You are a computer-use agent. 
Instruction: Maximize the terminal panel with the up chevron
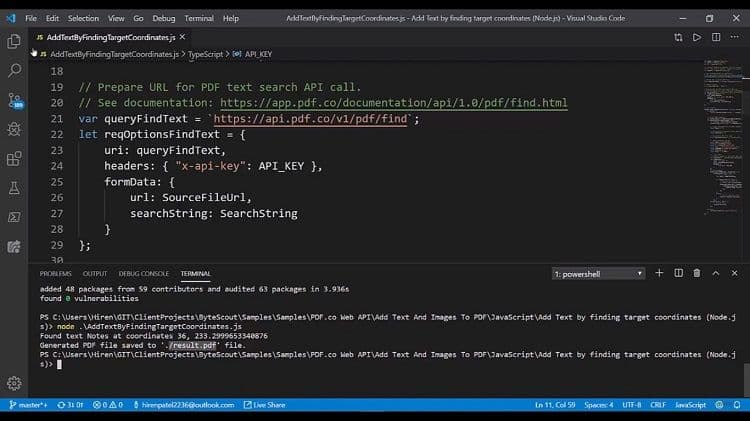(x=714, y=273)
